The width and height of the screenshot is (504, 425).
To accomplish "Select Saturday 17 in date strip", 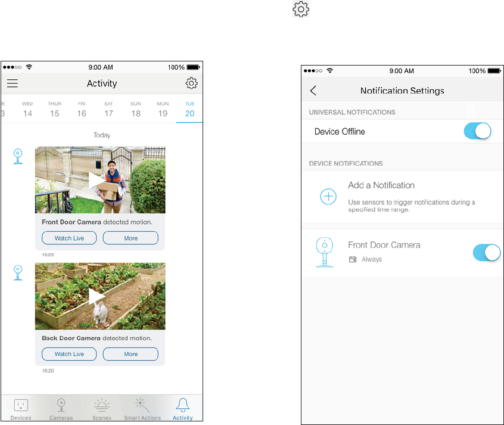I will pyautogui.click(x=108, y=110).
